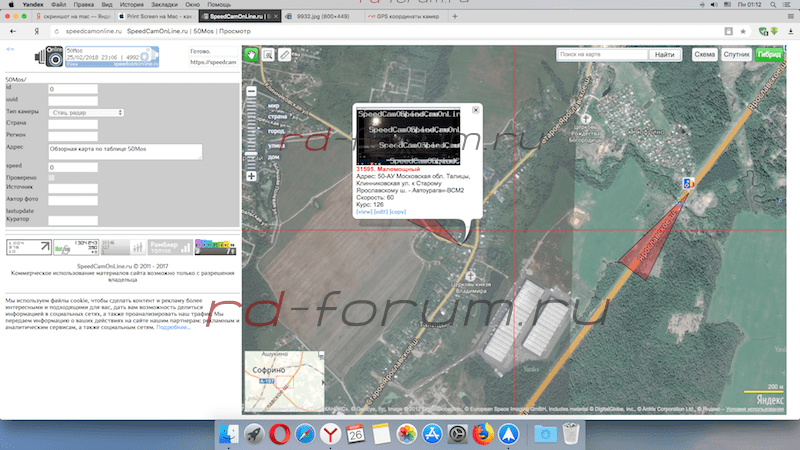Open the SpeedCamOnline camera logo

[49, 56]
